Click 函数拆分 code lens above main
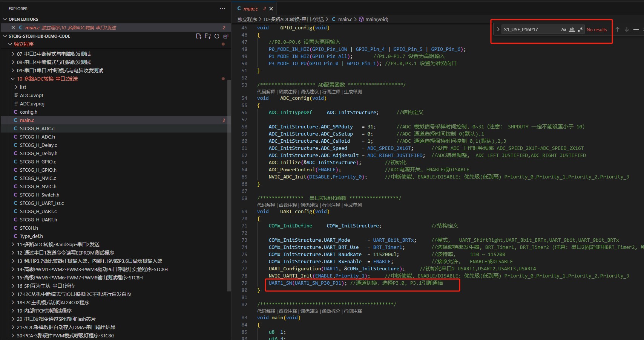 pos(331,311)
